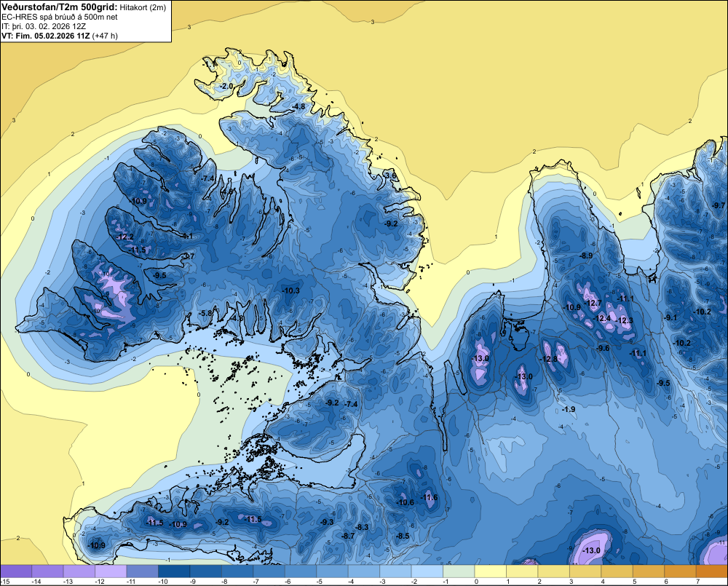Click the 'VT: Fim. 05.02.2026 11Z' valid time
This screenshot has height=586, width=728.
pyautogui.click(x=46, y=36)
